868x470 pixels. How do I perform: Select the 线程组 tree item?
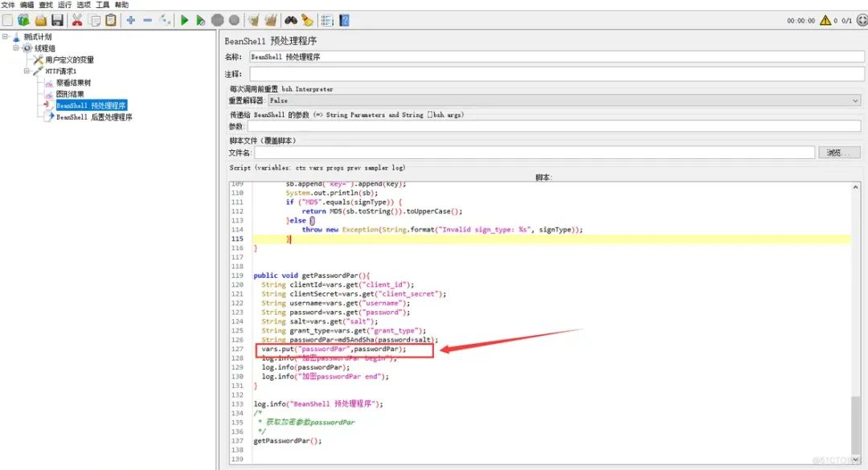tap(44, 48)
